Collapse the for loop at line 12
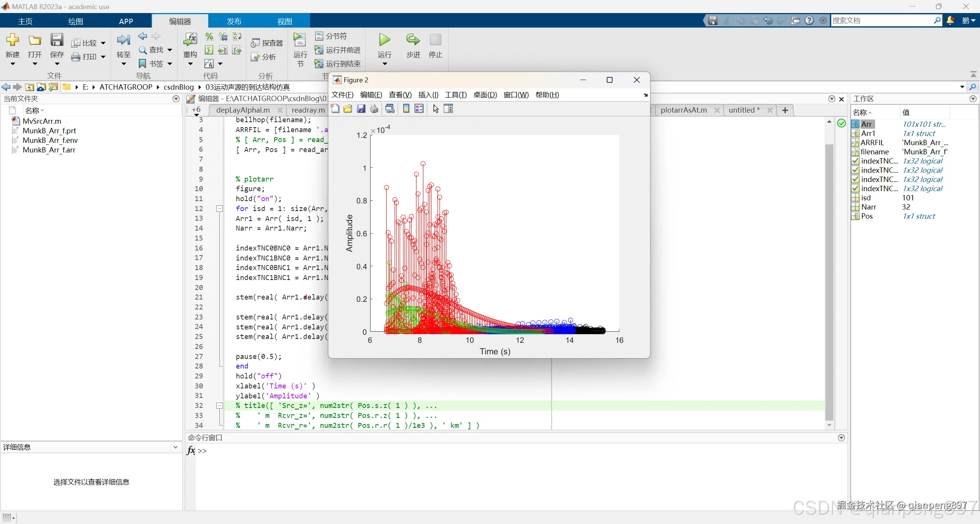Image resolution: width=980 pixels, height=524 pixels. point(219,209)
